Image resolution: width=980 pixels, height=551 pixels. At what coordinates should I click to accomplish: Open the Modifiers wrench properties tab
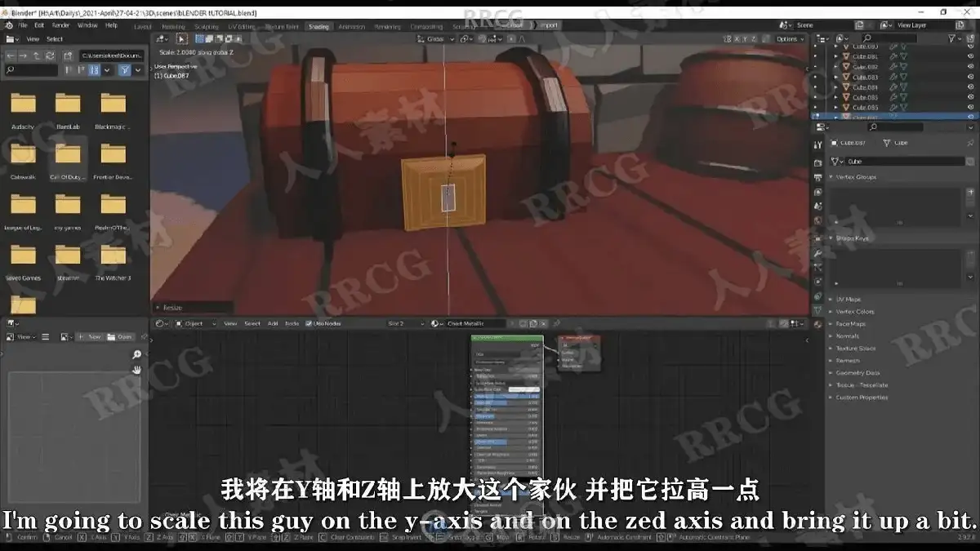(x=818, y=253)
